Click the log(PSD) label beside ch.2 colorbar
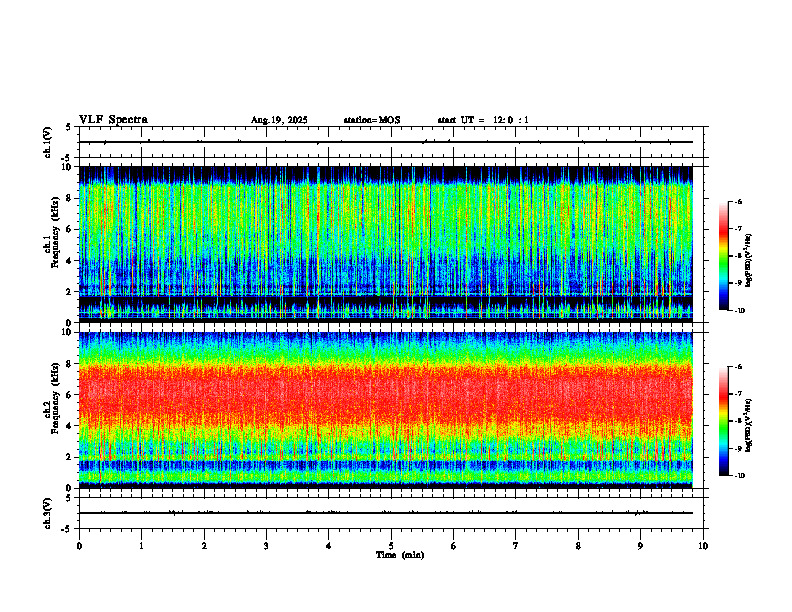The image size is (792, 612). (749, 426)
